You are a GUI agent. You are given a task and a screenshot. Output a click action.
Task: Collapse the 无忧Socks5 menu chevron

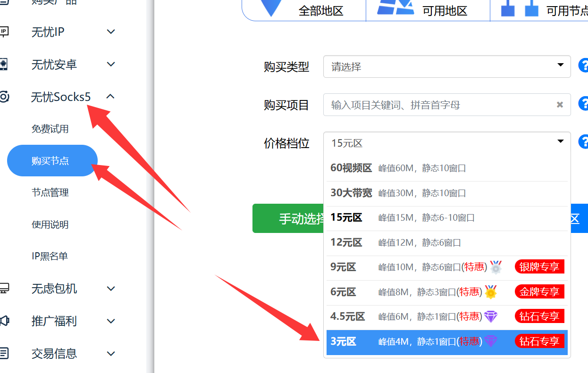(110, 97)
